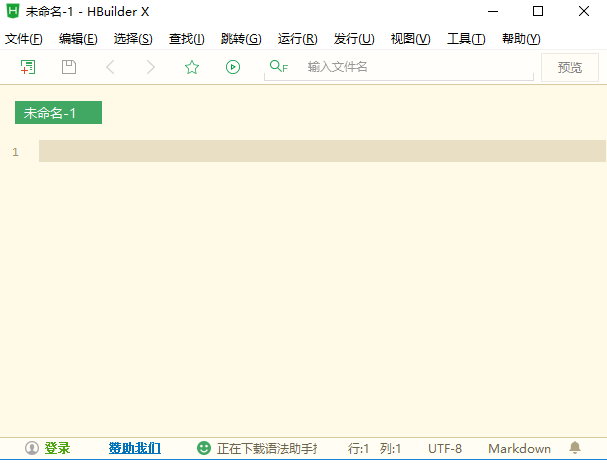The image size is (607, 464).
Task: Click the file search magnifier icon
Action: click(278, 67)
